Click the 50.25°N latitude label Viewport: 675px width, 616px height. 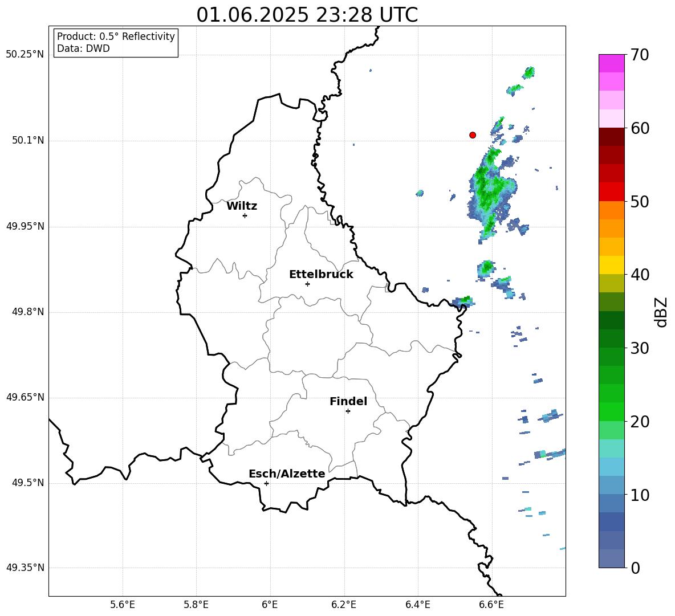tap(25, 55)
